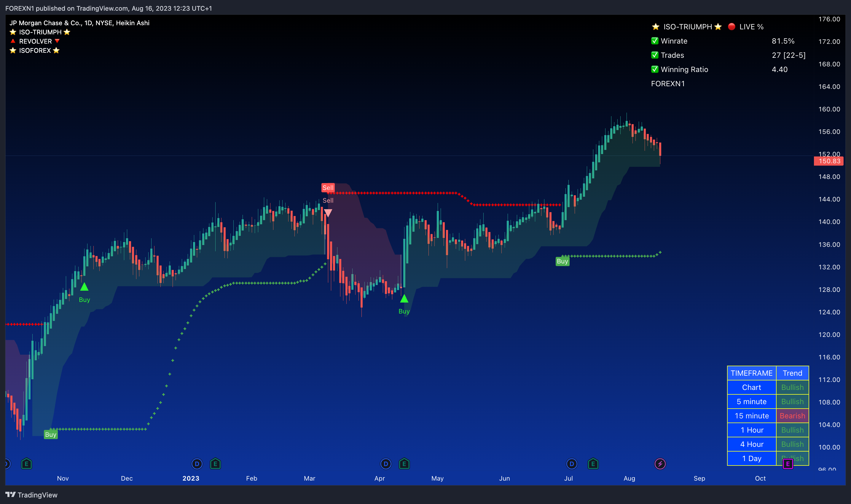This screenshot has width=851, height=504.
Task: Click the Bullish cell for the 4 Hour row
Action: click(x=792, y=444)
